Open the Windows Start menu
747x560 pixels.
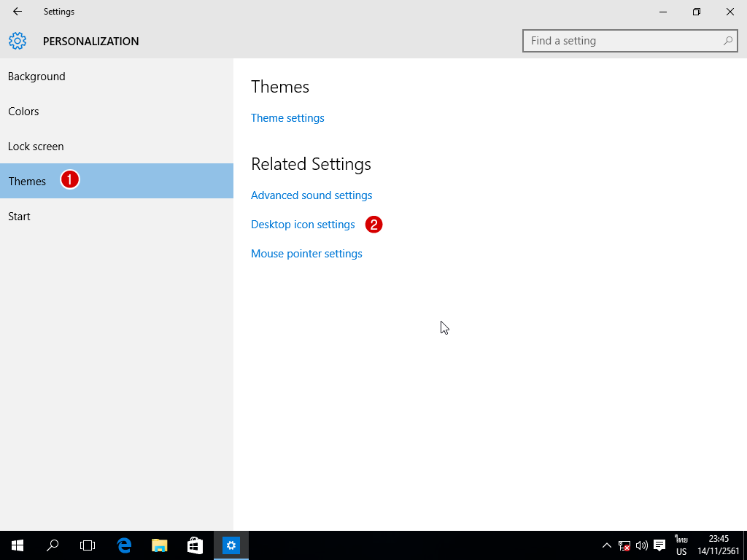pos(18,545)
